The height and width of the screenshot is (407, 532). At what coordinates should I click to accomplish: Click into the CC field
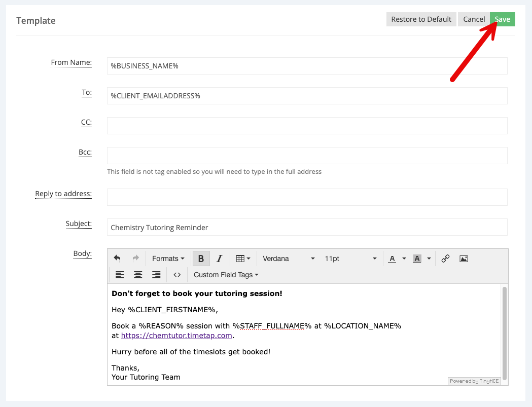307,126
